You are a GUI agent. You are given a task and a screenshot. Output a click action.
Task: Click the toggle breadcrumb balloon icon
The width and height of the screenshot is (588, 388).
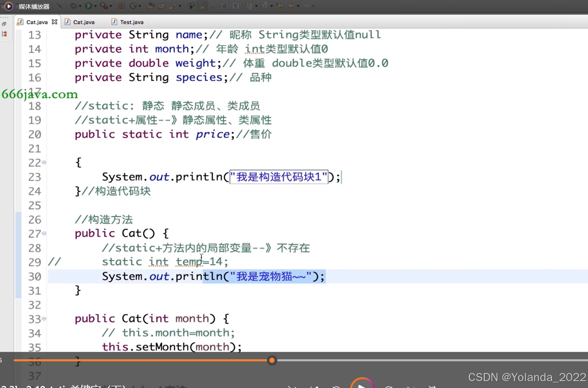191,6
